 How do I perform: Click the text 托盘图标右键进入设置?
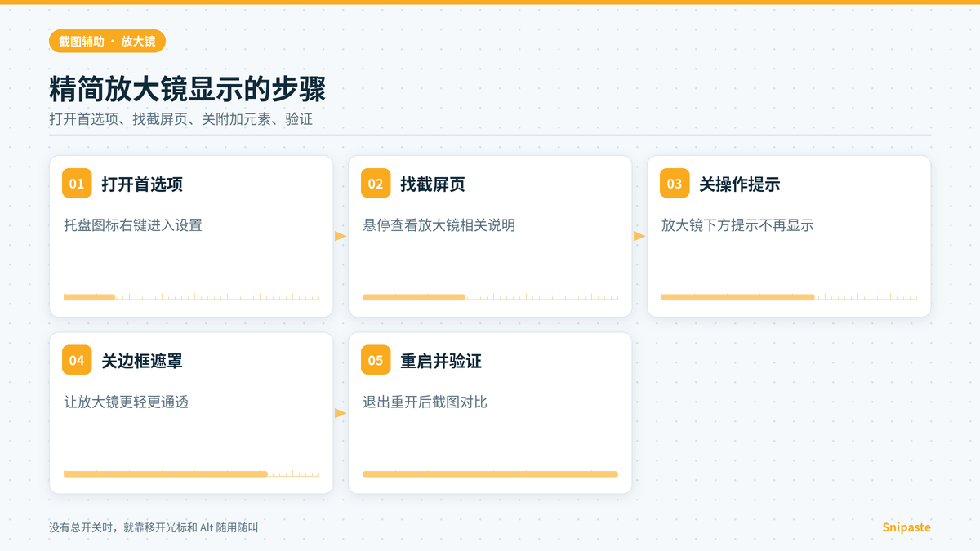click(133, 225)
